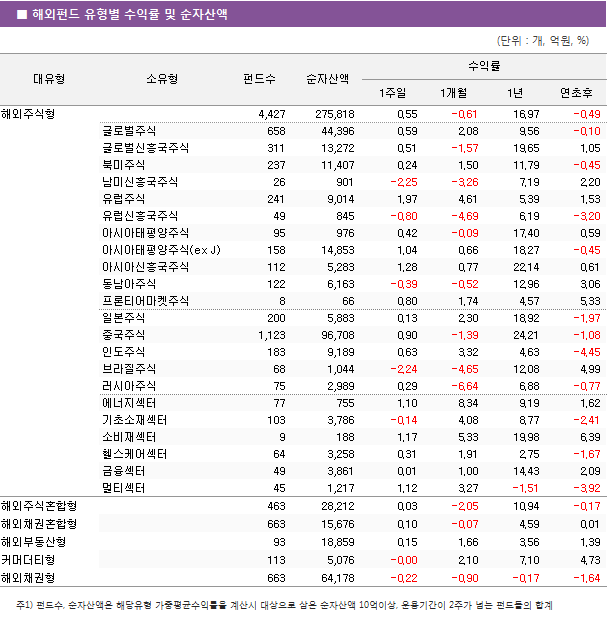The width and height of the screenshot is (615, 620).
Task: Select the 커머더티형 category label
Action: point(29,559)
